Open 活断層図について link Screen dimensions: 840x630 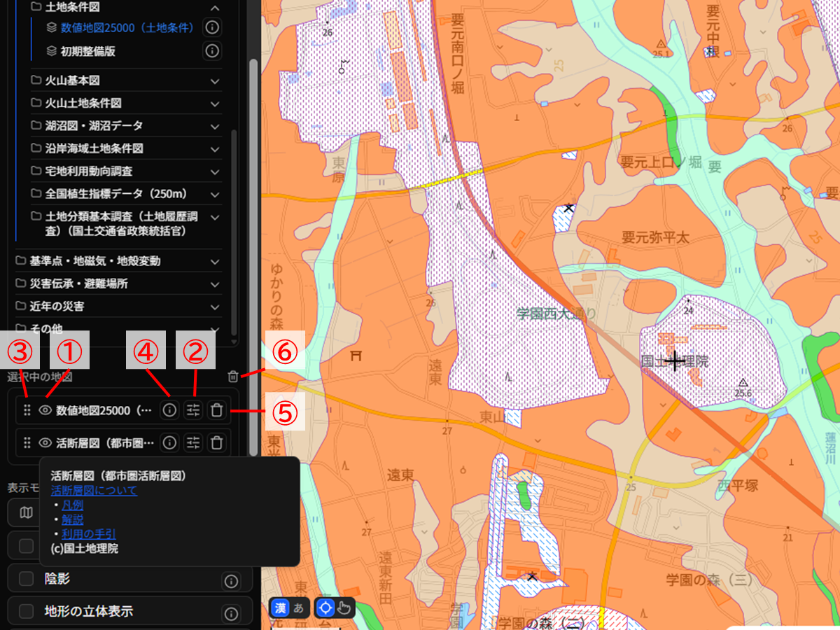click(94, 491)
